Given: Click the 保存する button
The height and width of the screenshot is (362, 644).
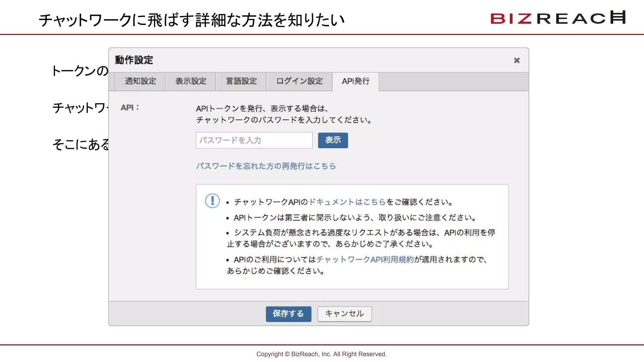Looking at the screenshot, I should coord(288,314).
